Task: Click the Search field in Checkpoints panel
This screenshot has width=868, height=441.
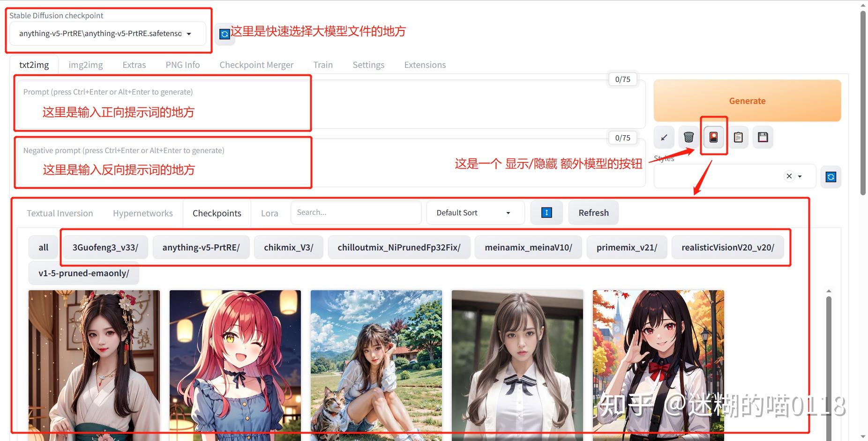Action: [x=356, y=212]
